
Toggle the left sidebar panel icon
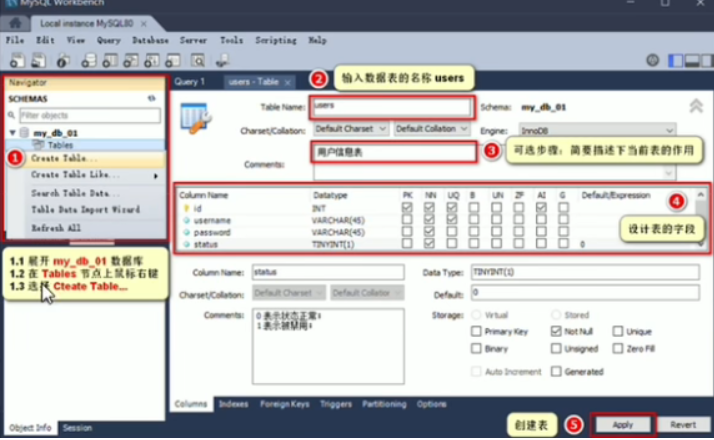(675, 61)
